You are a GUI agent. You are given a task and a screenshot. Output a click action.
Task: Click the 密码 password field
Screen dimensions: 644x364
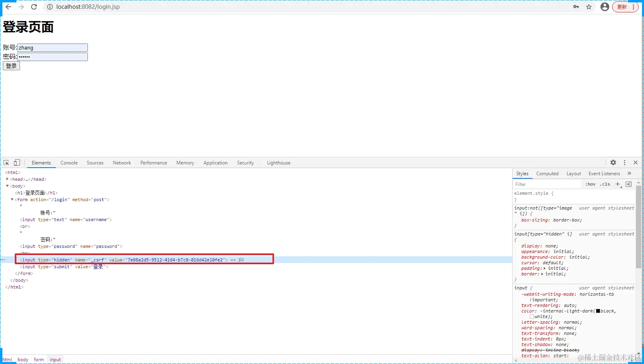[x=52, y=57]
